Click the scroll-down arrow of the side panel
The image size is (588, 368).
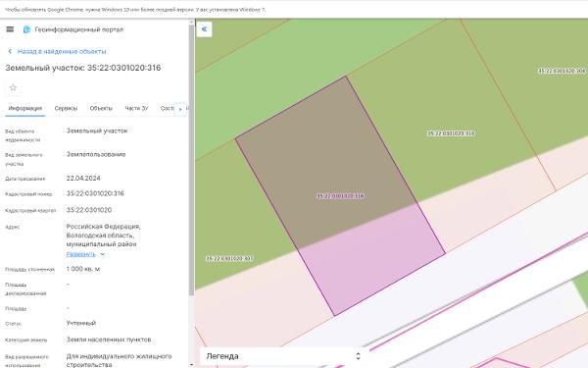pyautogui.click(x=191, y=365)
